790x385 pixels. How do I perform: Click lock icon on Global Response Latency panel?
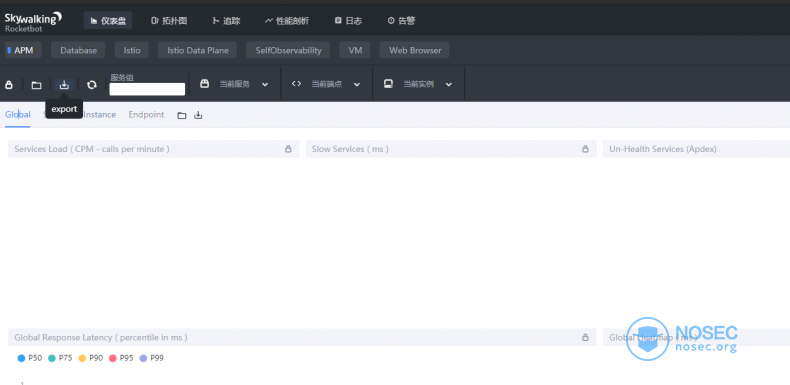pos(585,337)
